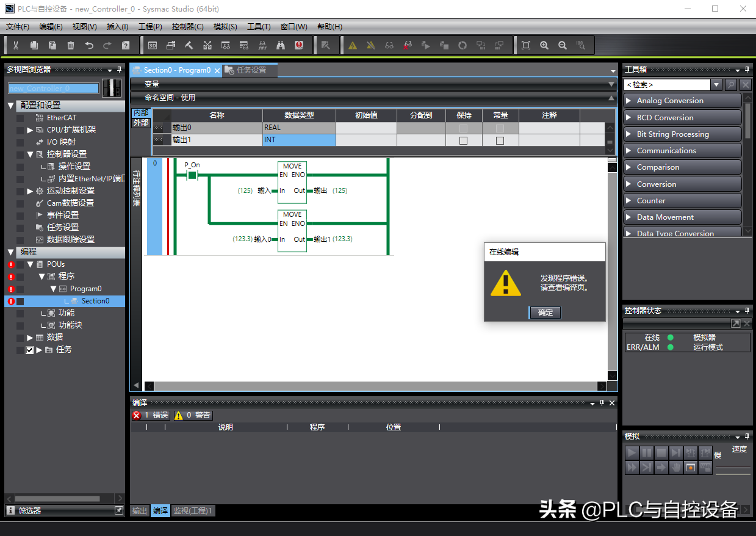Toggle the 保持 checkbox for 输出1
756x536 pixels.
(x=463, y=140)
